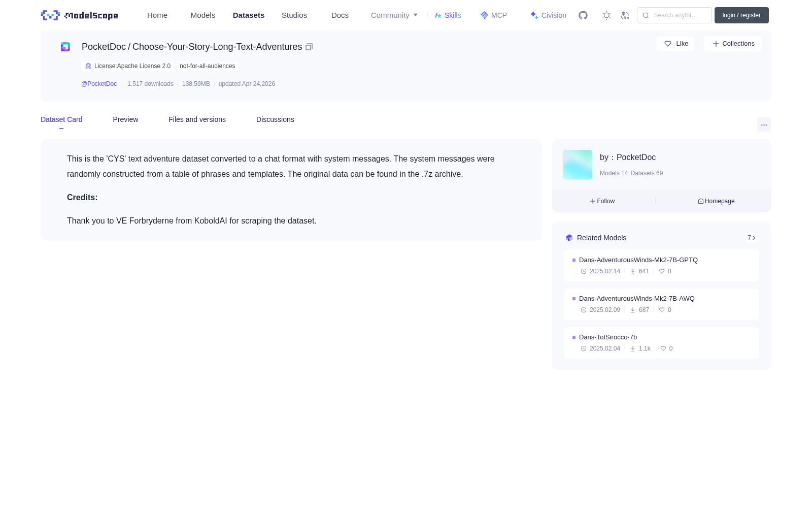Viewport: 812px width, 508px height.
Task: Click the Related Models cube icon
Action: (569, 238)
